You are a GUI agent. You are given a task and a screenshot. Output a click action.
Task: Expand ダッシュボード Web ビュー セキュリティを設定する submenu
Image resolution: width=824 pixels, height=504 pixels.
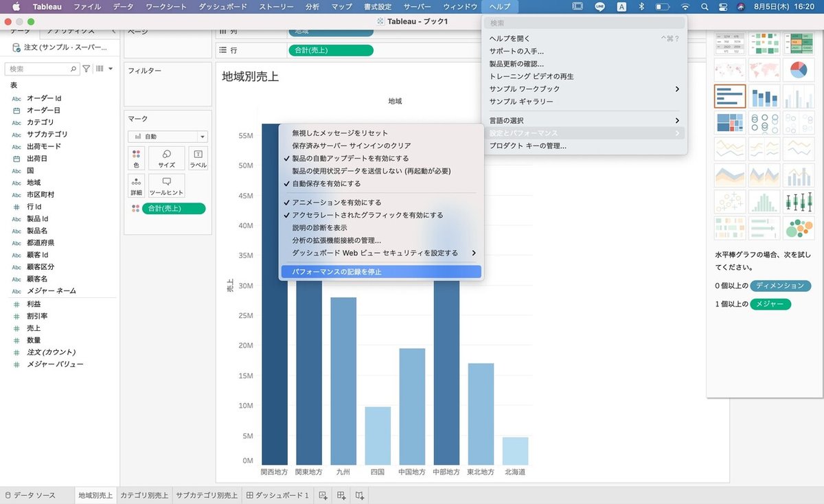(x=381, y=253)
